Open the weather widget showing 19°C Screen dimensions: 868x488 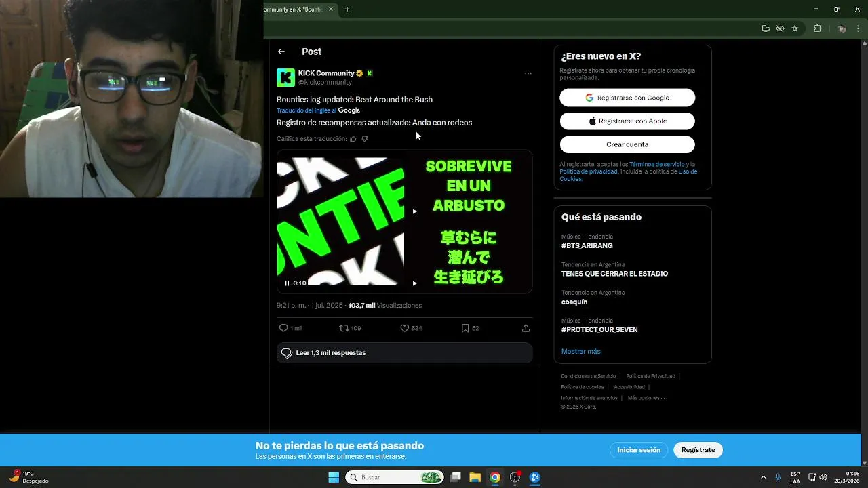click(x=28, y=477)
